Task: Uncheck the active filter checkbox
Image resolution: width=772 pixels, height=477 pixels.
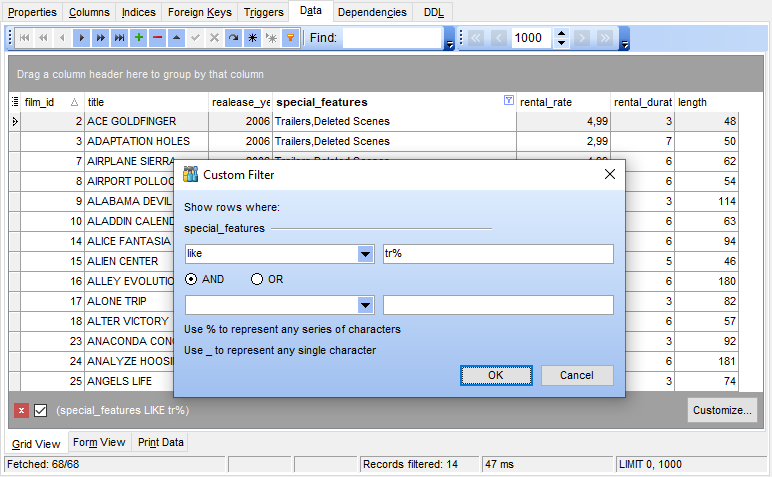Action: [41, 410]
